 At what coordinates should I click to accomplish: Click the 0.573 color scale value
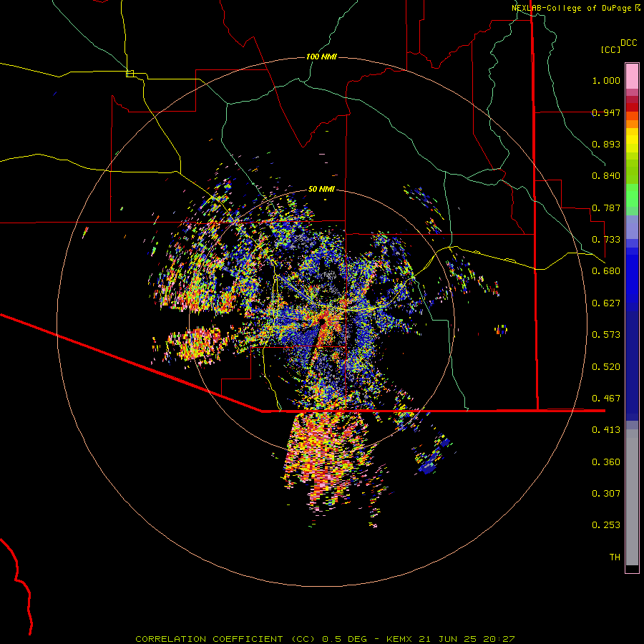(x=606, y=335)
